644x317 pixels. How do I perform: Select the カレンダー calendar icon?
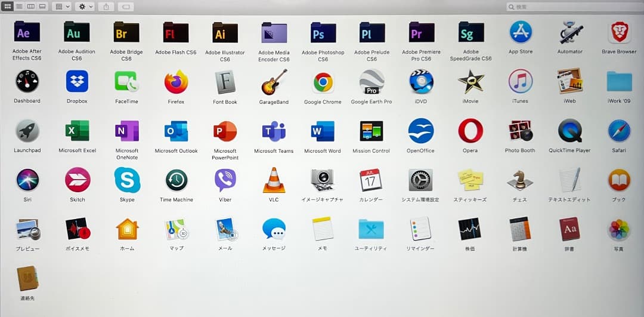[371, 180]
